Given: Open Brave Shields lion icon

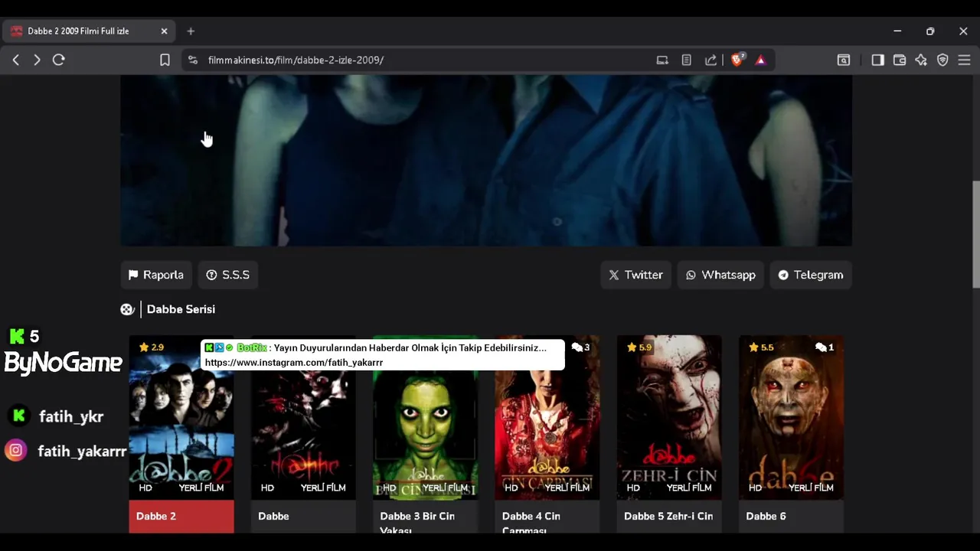Looking at the screenshot, I should coord(737,60).
